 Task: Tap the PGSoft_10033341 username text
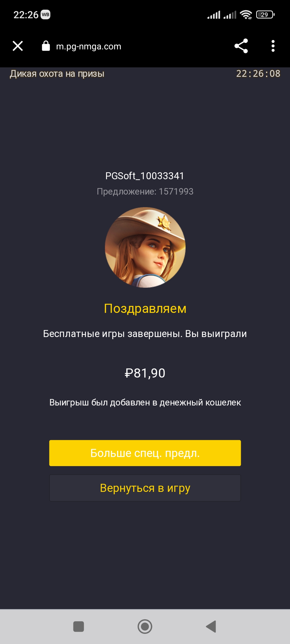(x=145, y=176)
